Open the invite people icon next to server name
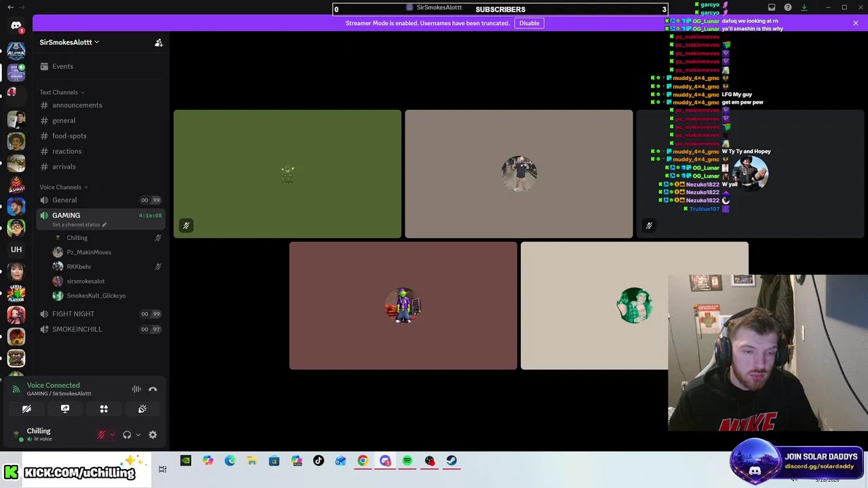 159,43
